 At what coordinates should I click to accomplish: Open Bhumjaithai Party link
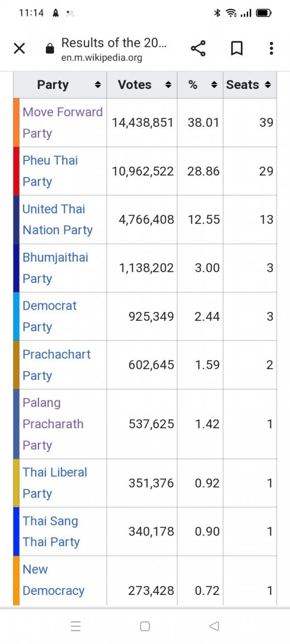(55, 268)
